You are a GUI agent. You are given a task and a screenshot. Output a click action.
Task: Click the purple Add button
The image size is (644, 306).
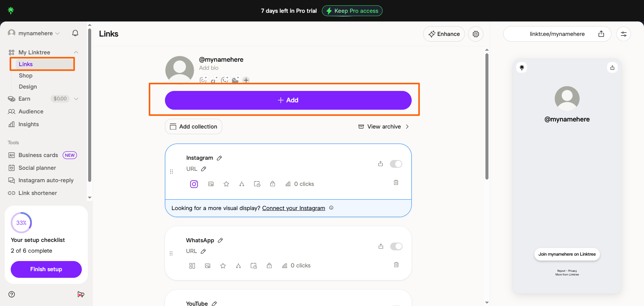(x=288, y=100)
